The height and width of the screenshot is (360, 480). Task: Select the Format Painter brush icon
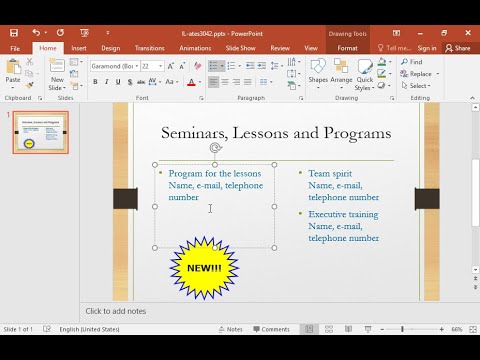coord(30,86)
